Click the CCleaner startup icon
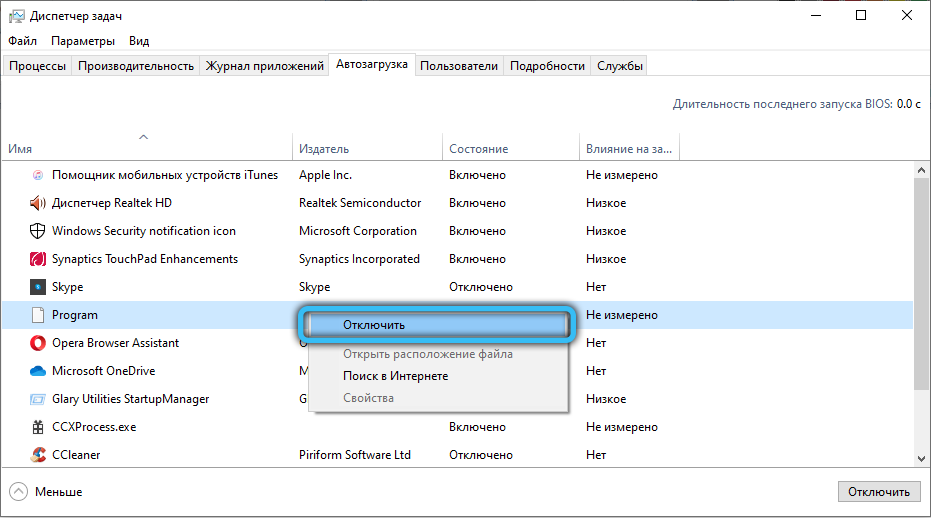 pos(38,455)
